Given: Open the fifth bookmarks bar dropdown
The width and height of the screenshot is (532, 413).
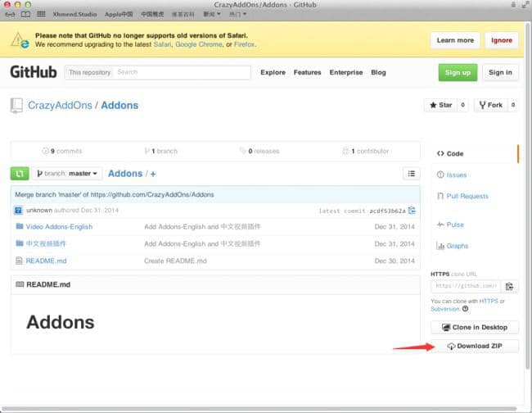Looking at the screenshot, I should [212, 14].
